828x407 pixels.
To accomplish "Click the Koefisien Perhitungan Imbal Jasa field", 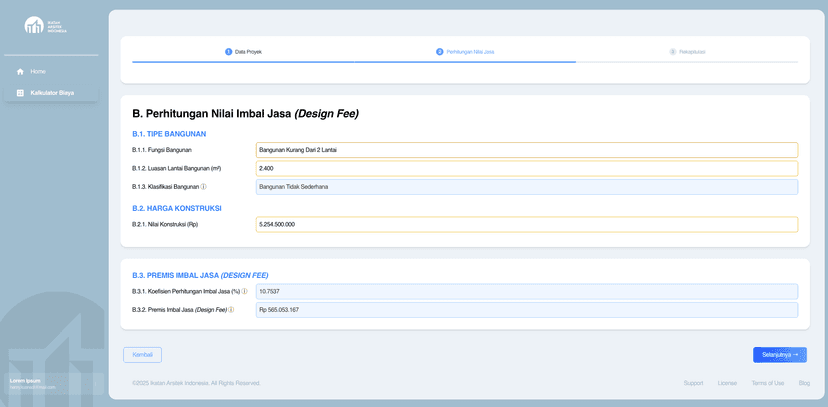I will point(527,291).
